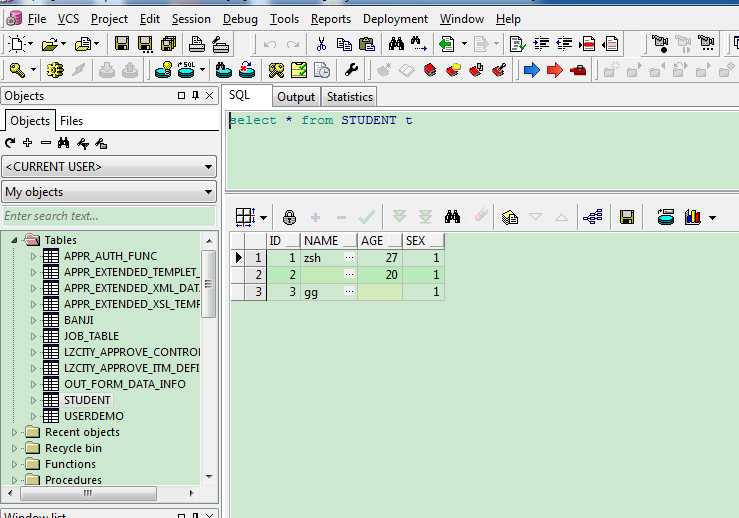Click the Print toolbar icon
This screenshot has height=518, width=739.
[197, 44]
